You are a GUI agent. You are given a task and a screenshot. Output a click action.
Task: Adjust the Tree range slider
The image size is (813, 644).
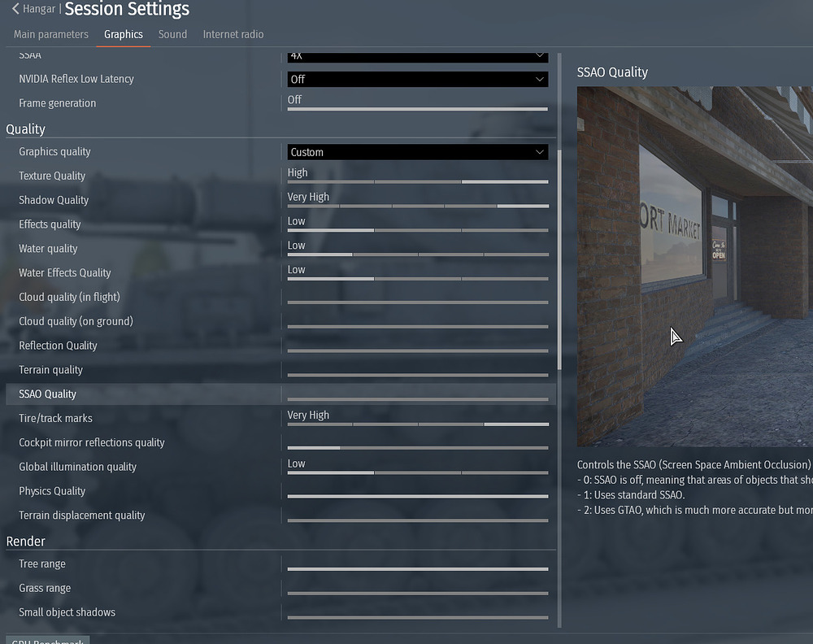[x=417, y=569]
